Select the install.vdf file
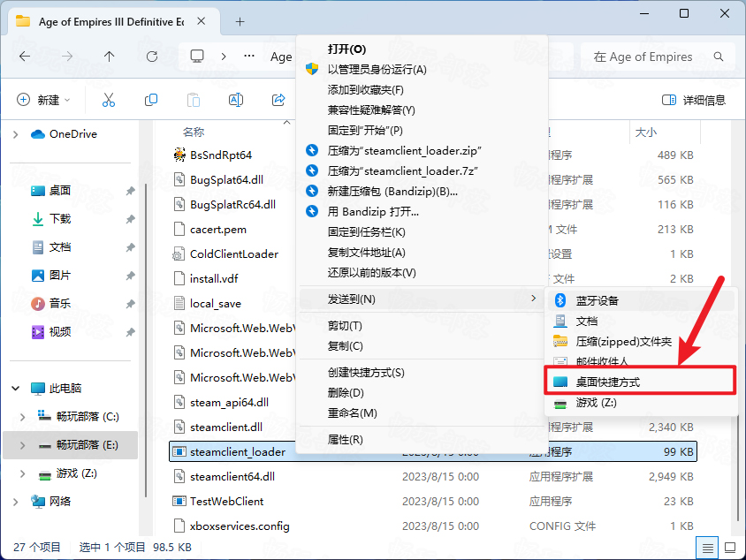This screenshot has height=560, width=746. tap(214, 278)
